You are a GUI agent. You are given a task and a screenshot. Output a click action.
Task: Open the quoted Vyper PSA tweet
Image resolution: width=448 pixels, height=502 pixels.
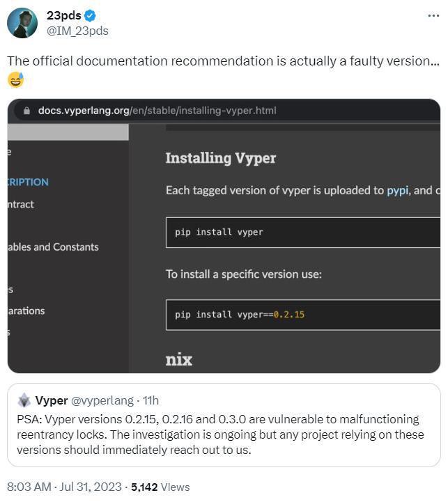tap(223, 434)
